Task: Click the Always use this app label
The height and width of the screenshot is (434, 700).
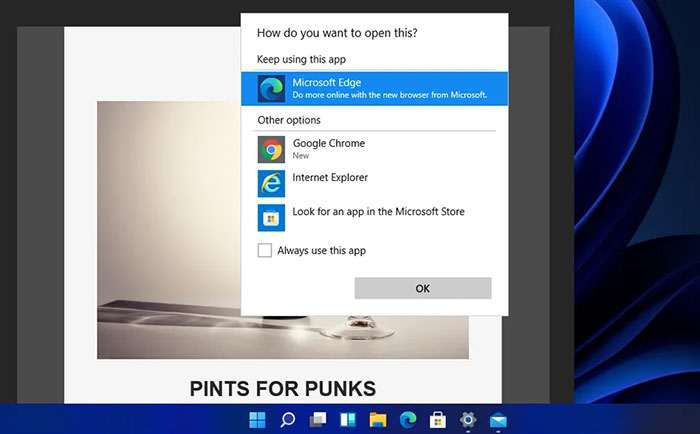Action: tap(321, 250)
